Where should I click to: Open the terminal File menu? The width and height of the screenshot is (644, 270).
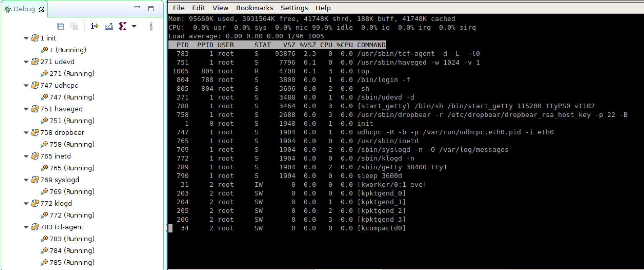[x=179, y=8]
